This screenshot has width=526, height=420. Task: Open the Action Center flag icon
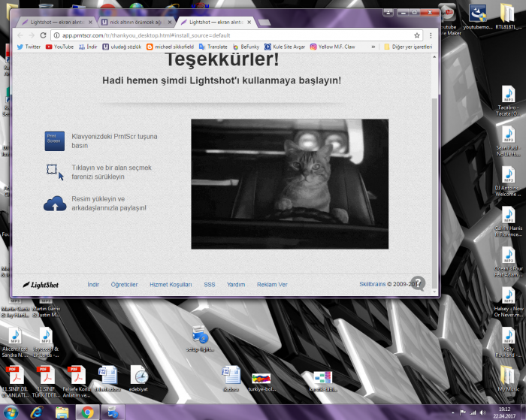click(463, 412)
